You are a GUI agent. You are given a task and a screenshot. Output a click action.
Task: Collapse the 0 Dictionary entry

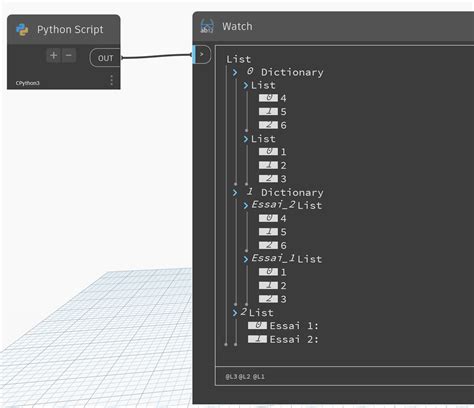pyautogui.click(x=235, y=72)
